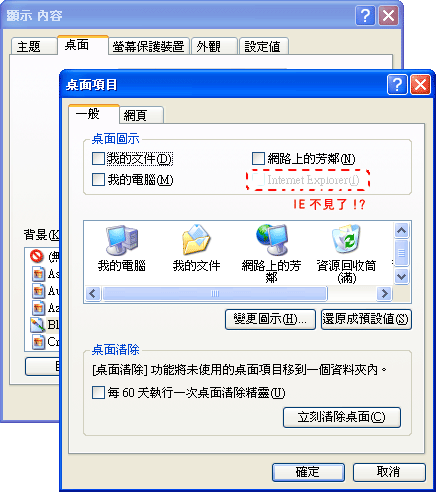Enable 網路上的芳鄰(N) checkbox
The image size is (436, 492).
(x=258, y=159)
